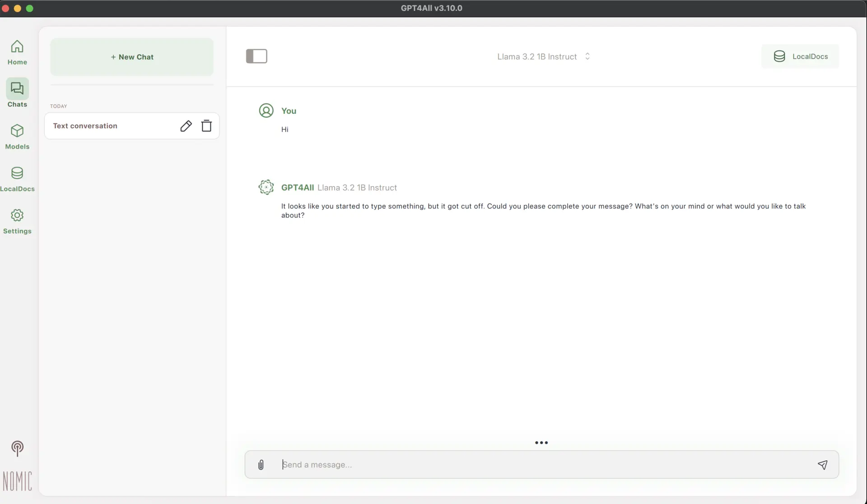Delete the Text conversation chat
867x504 pixels.
[206, 126]
